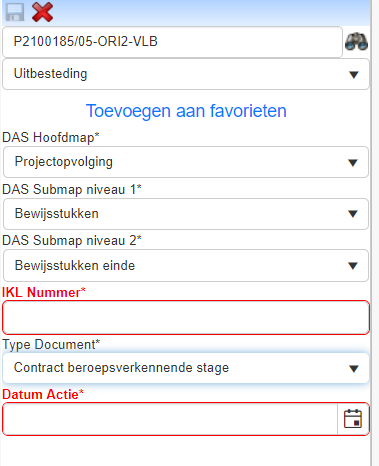
Task: Expand the Uitbesteding dropdown
Action: point(186,74)
